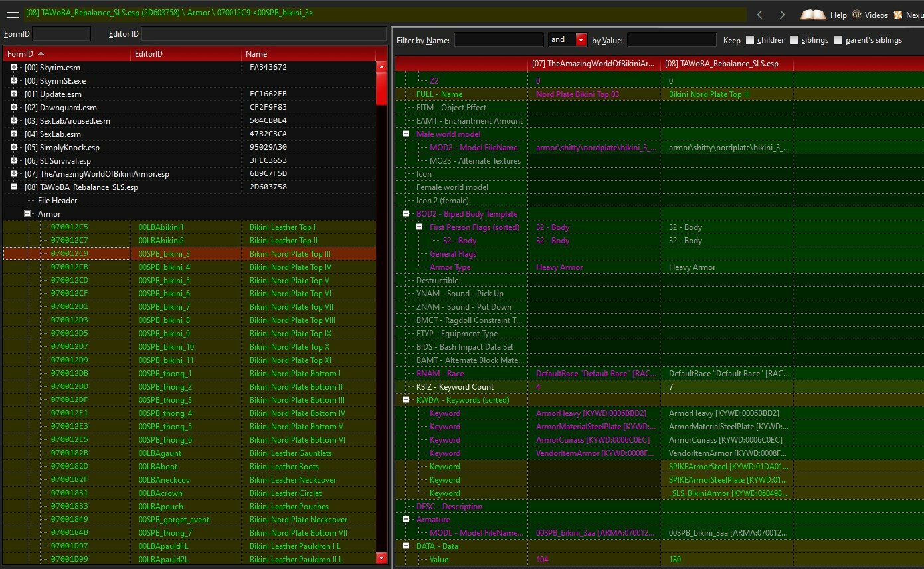Expand the [01] Update.esm plugin node

click(14, 94)
